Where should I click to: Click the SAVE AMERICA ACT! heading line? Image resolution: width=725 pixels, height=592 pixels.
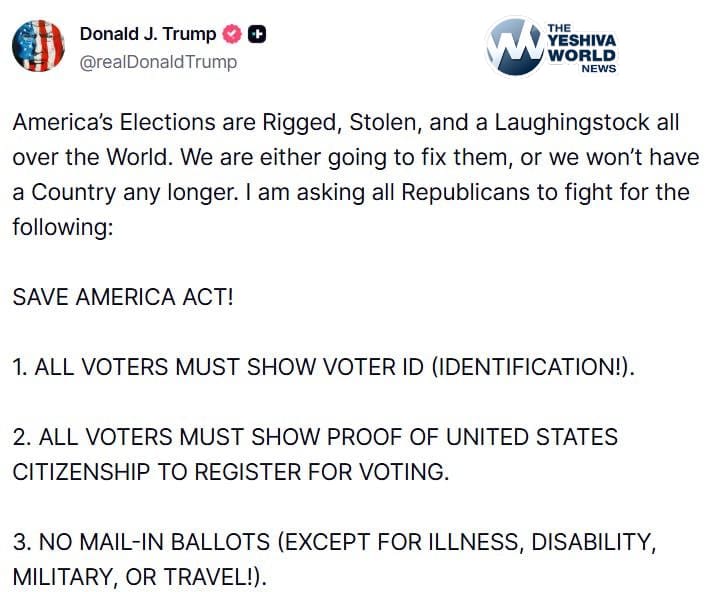point(122,299)
